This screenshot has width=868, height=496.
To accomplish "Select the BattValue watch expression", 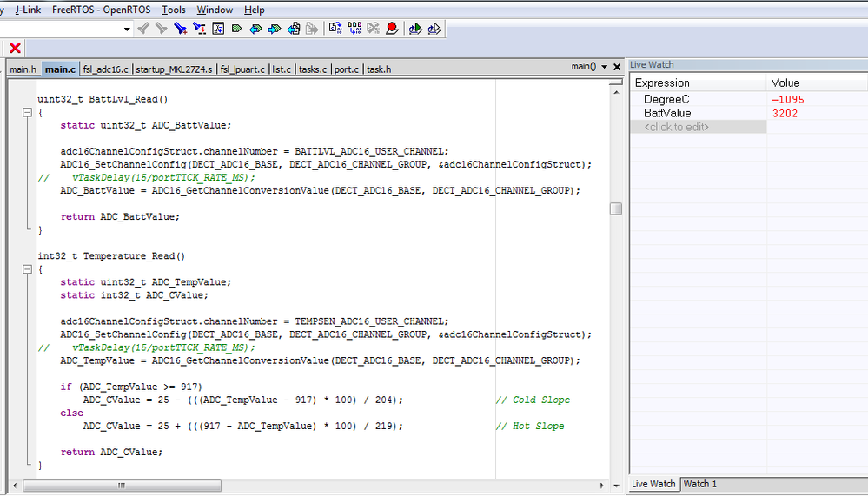I will (667, 113).
